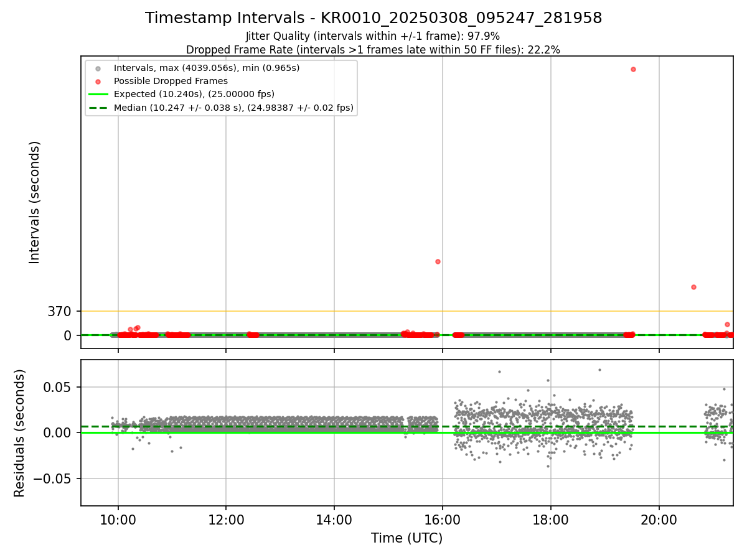Screen dimensions: 747x560
Task: Select legend text starting with 'Median (10.247 +/- 0.038 s)'
Action: [x=233, y=108]
